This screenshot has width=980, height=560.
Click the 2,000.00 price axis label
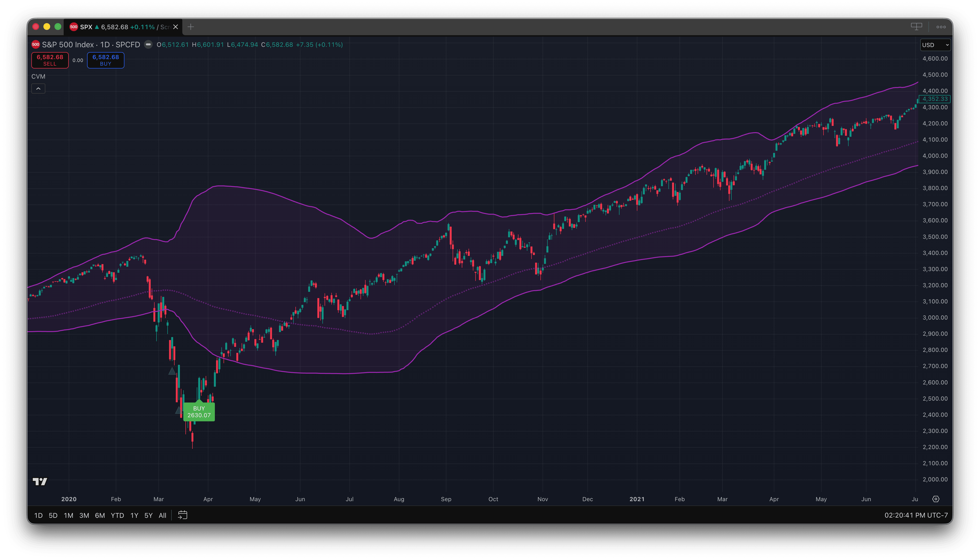(935, 479)
